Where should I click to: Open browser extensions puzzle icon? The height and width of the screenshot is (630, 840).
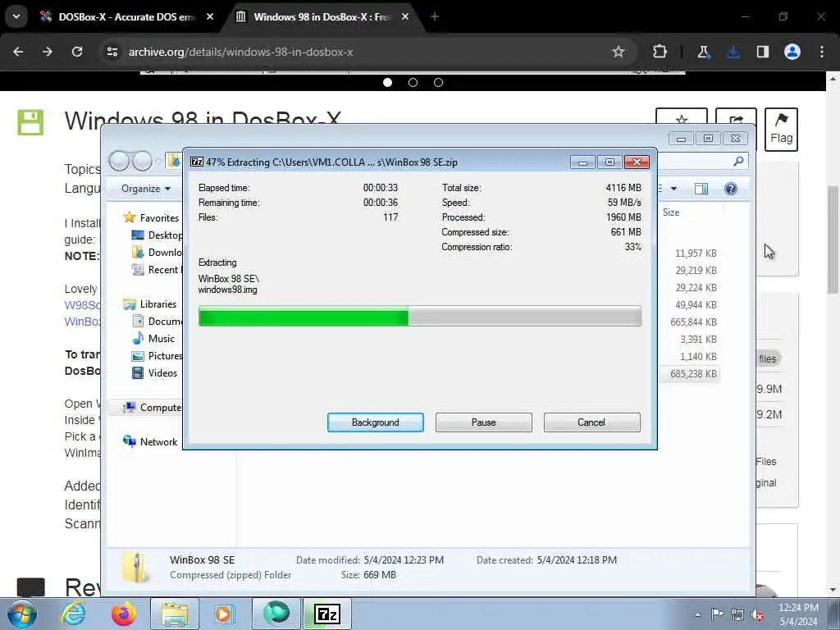(660, 52)
